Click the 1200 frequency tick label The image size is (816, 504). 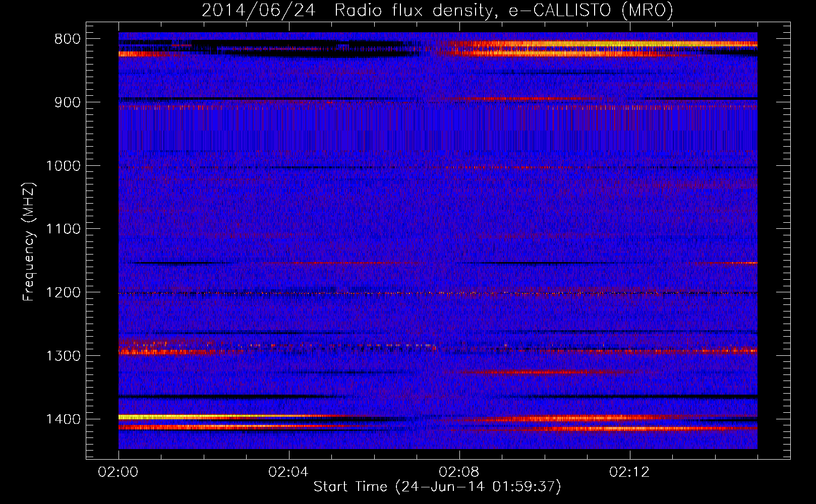click(x=63, y=293)
